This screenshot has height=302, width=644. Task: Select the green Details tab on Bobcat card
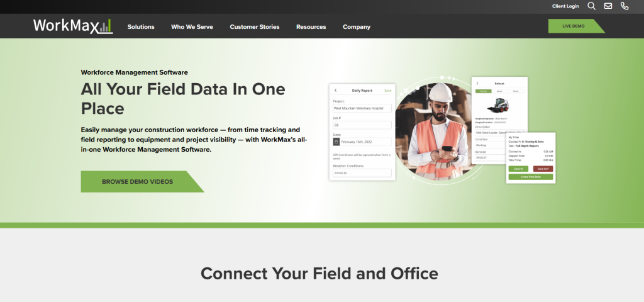pyautogui.click(x=483, y=91)
